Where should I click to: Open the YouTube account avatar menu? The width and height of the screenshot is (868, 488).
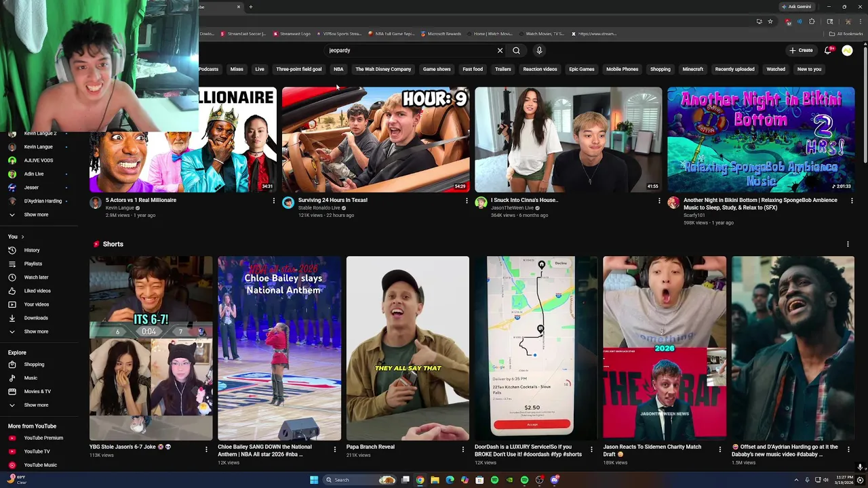[847, 50]
